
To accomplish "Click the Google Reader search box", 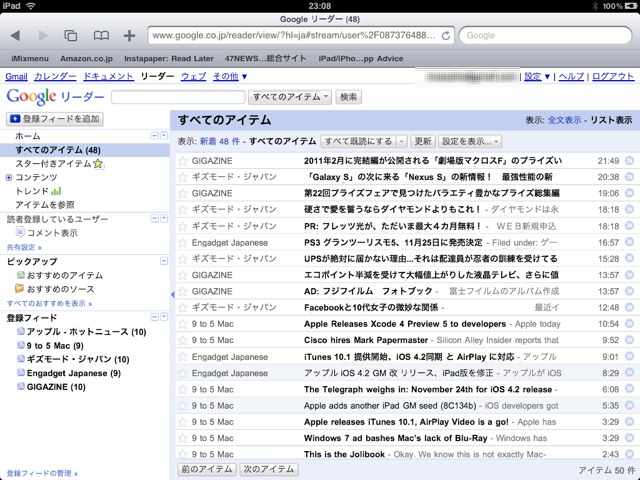I will coord(178,97).
